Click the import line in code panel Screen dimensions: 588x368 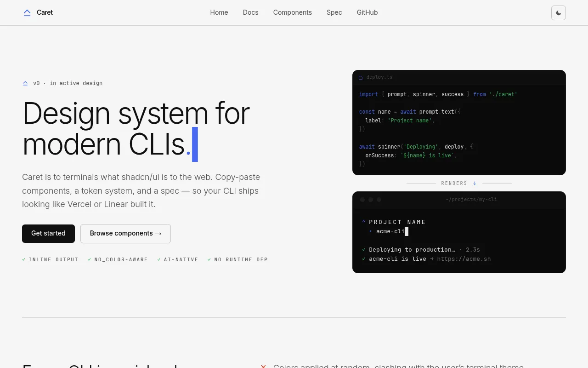[438, 94]
